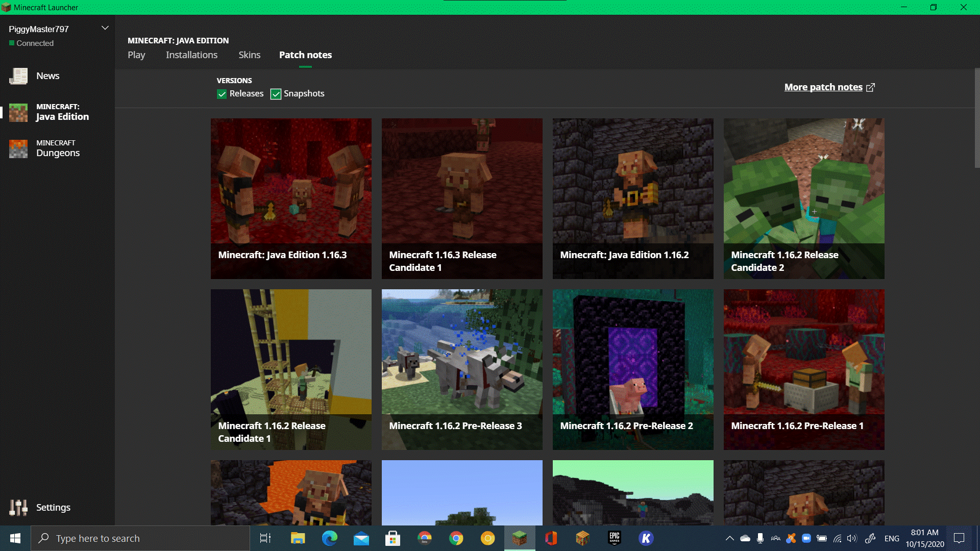The width and height of the screenshot is (980, 551).
Task: Open Minecraft 1.16.2 Pre-Release 3 card
Action: 462,369
